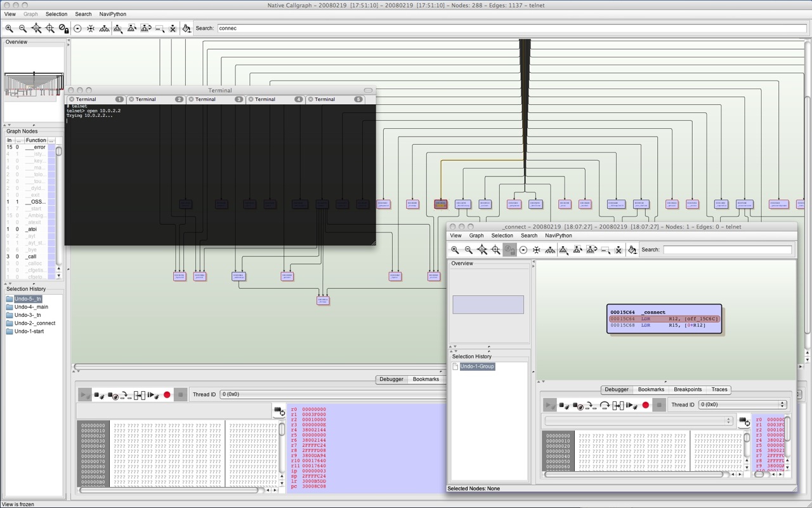Image resolution: width=812 pixels, height=508 pixels.
Task: Click the Function column header in Graph Nodes
Action: pyautogui.click(x=36, y=140)
